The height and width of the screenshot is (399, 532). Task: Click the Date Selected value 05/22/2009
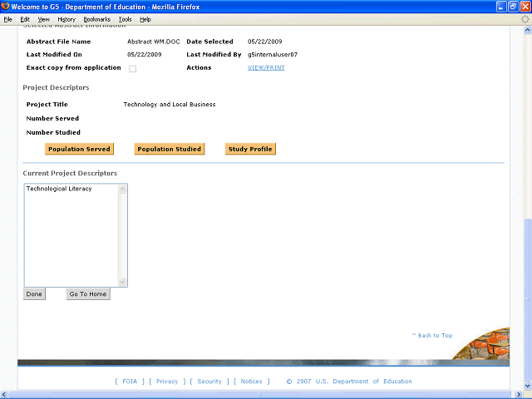pyautogui.click(x=264, y=42)
